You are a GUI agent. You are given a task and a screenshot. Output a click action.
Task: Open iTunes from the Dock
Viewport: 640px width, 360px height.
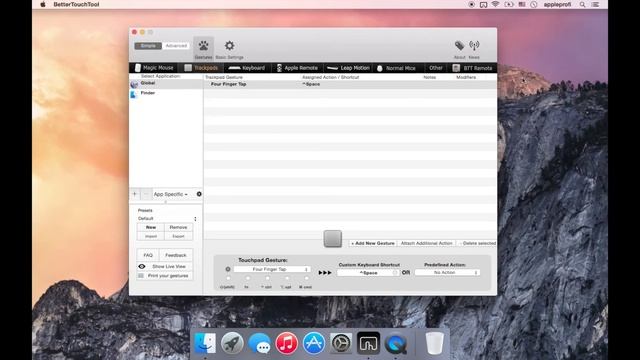(x=287, y=342)
